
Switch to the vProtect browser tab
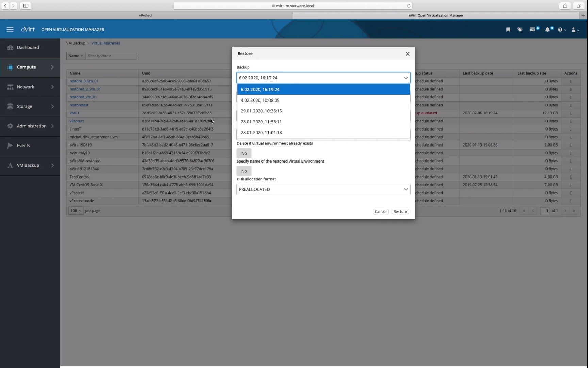(146, 15)
